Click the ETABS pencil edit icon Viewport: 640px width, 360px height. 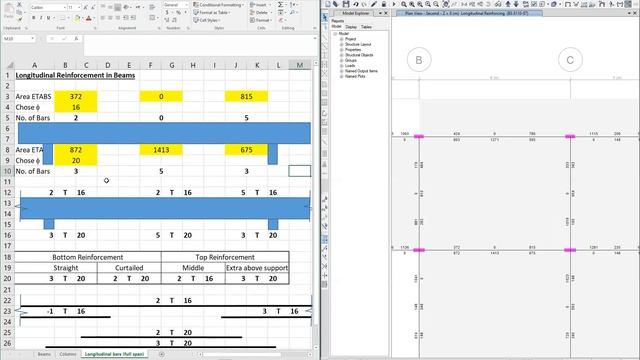[x=373, y=4]
